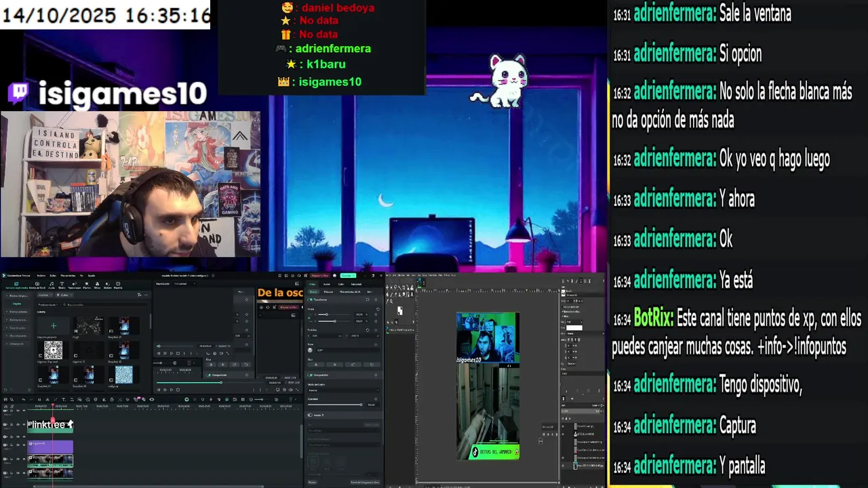Open the Filtros library tab
This screenshot has width=868, height=488.
point(97,285)
